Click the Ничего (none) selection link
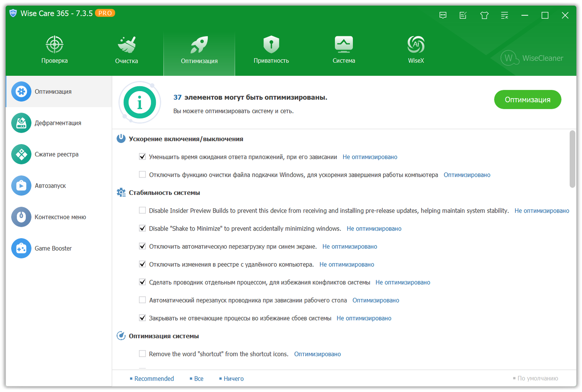The height and width of the screenshot is (392, 582). [233, 379]
